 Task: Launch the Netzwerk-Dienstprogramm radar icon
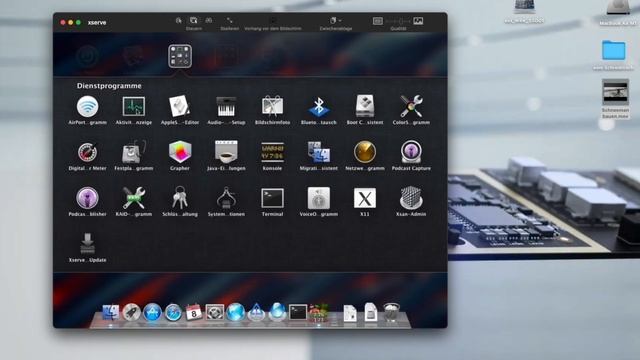(x=364, y=152)
